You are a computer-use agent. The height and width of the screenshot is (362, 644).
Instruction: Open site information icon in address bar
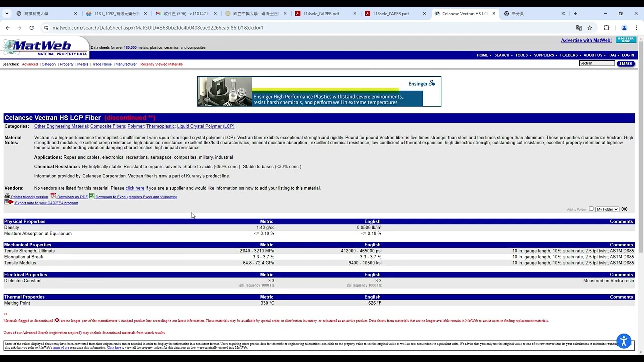pyautogui.click(x=46, y=28)
